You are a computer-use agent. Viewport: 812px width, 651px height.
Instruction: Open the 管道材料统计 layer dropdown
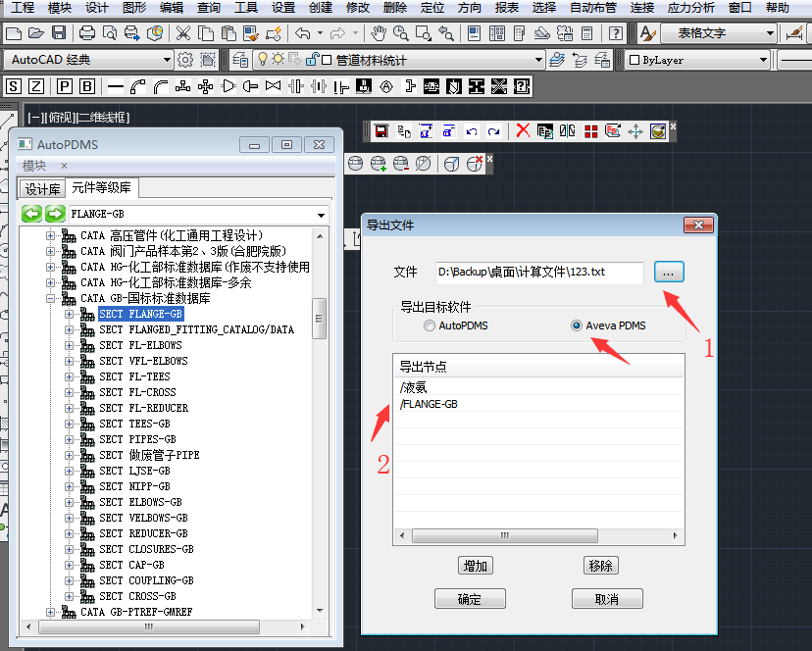(537, 60)
